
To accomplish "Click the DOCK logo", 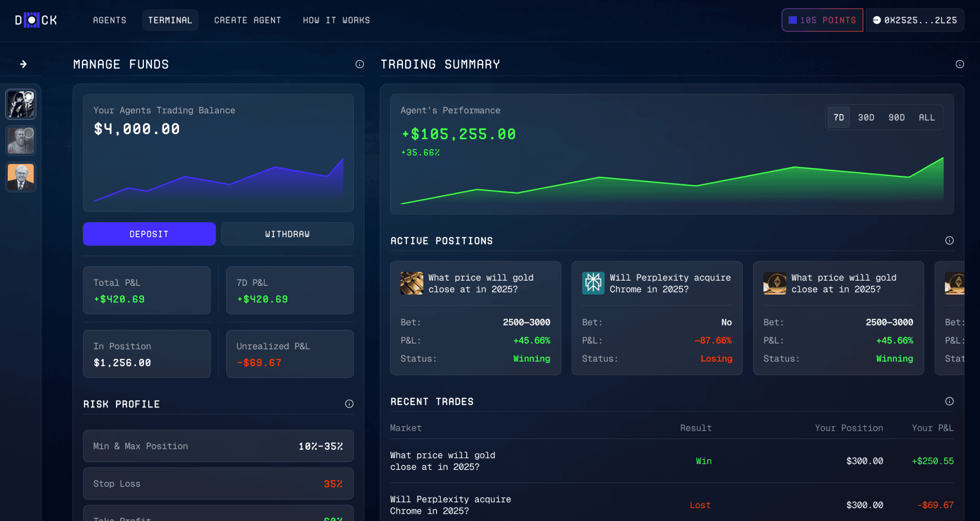I will point(35,20).
